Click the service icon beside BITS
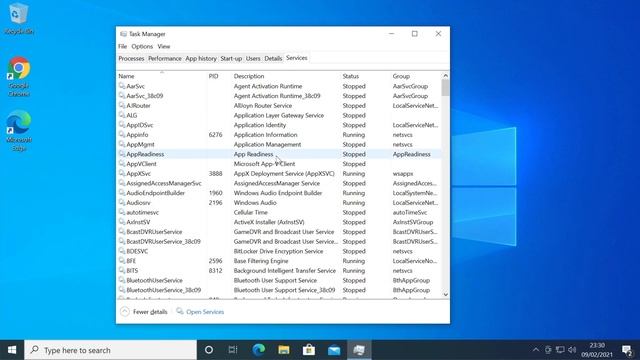The width and height of the screenshot is (640, 360). (122, 270)
